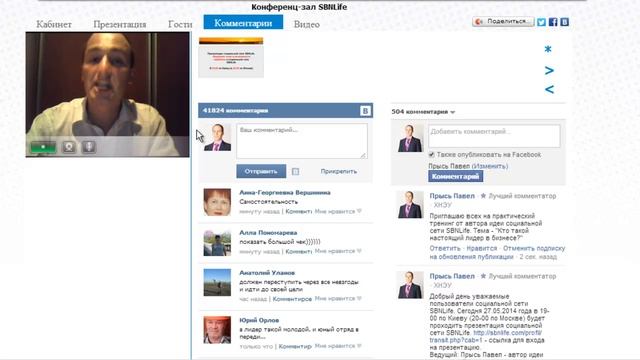Click Отменить подписку на обновления публикации

[x=497, y=253]
